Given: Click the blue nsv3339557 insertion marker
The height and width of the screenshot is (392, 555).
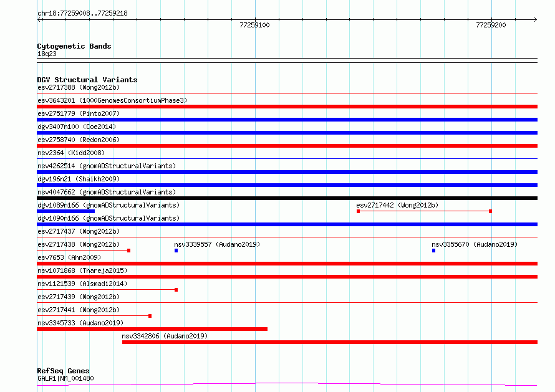Looking at the screenshot, I should [176, 251].
